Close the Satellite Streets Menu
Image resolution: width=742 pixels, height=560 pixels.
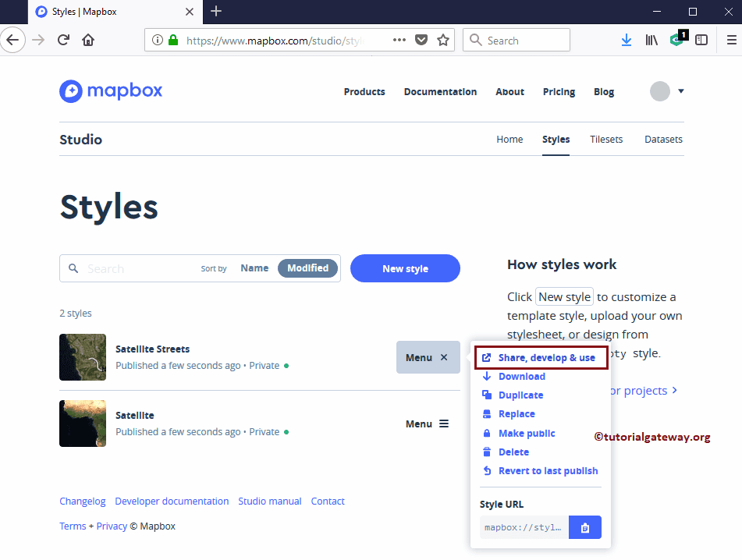(x=428, y=357)
